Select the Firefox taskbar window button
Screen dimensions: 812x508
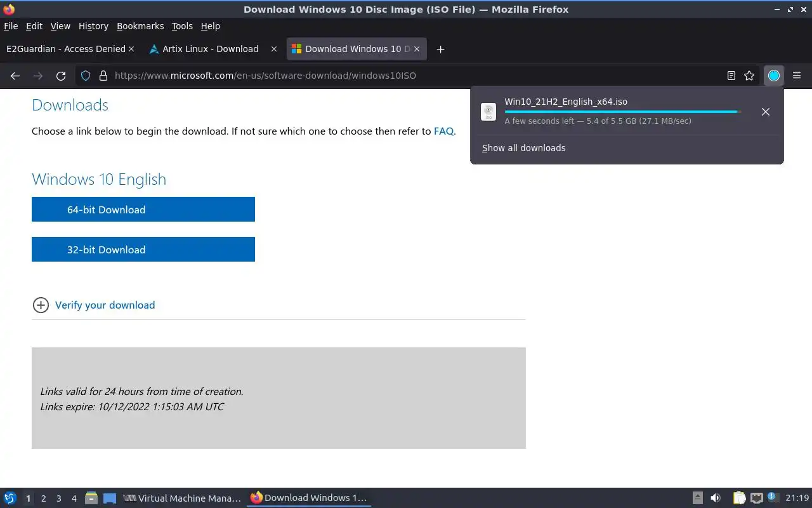(x=309, y=498)
